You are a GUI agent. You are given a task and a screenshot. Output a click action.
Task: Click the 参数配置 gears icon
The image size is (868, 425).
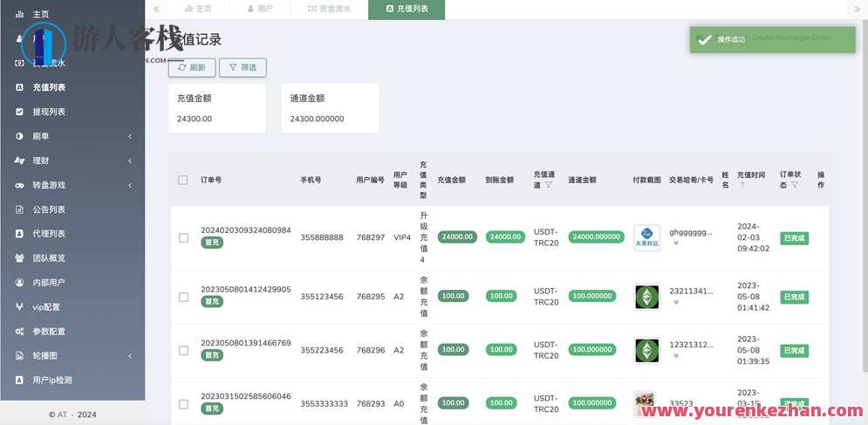[19, 332]
